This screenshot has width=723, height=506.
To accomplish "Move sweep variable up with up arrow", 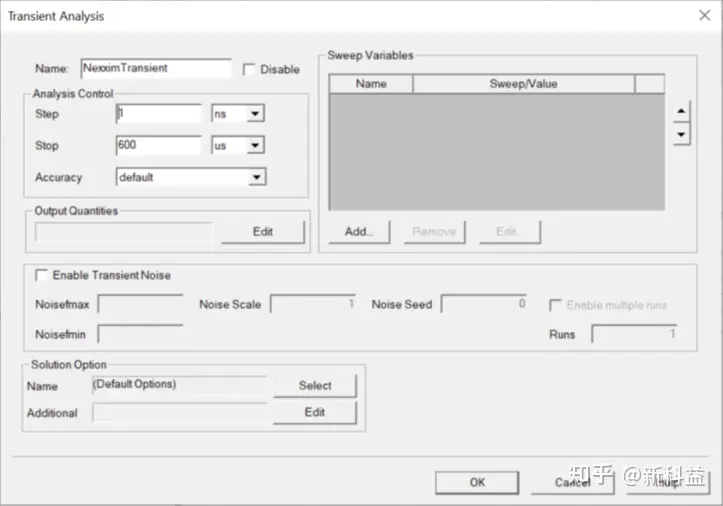I will pos(681,111).
